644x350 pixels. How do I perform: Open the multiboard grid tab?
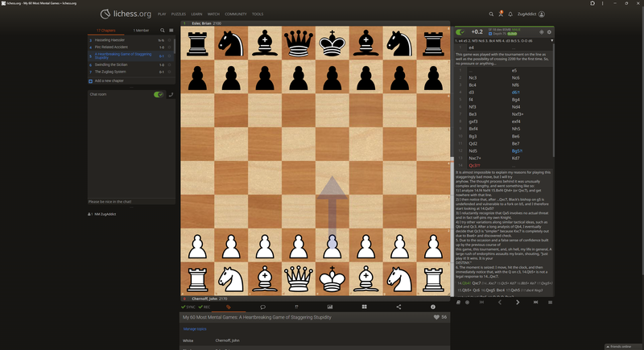[x=365, y=307]
